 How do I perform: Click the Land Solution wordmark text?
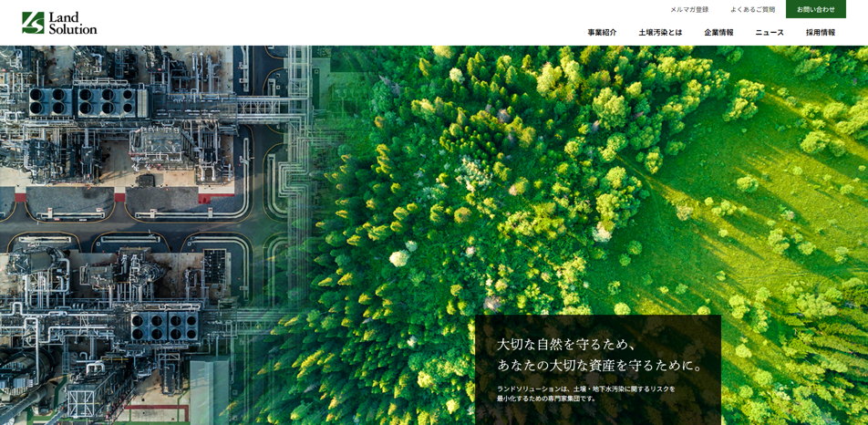tap(73, 23)
